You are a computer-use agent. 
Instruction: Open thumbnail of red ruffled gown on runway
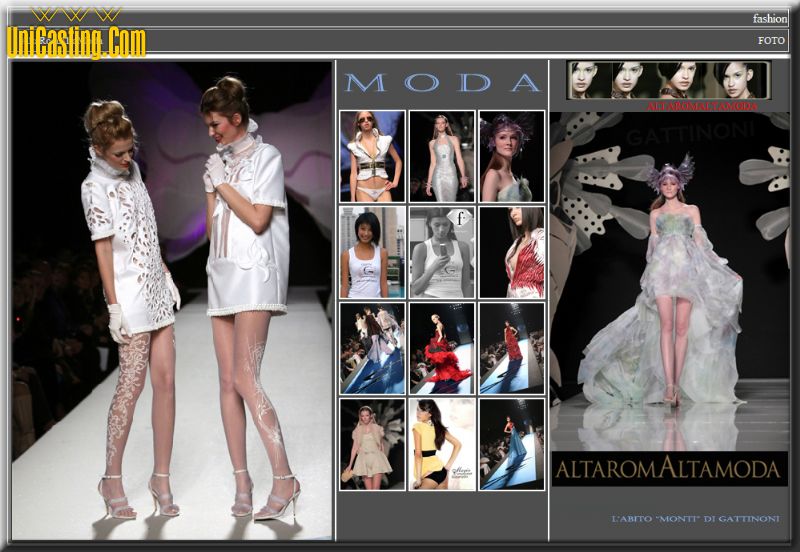coord(442,348)
